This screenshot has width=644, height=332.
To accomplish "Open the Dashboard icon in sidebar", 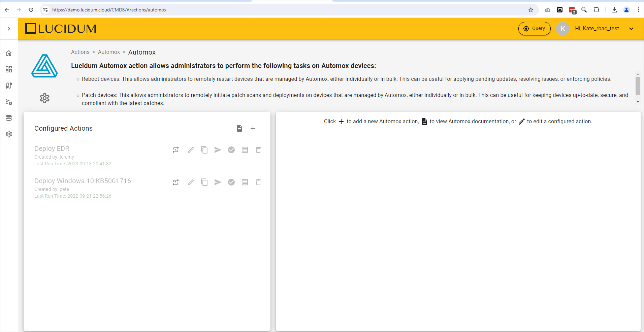I will (x=9, y=69).
